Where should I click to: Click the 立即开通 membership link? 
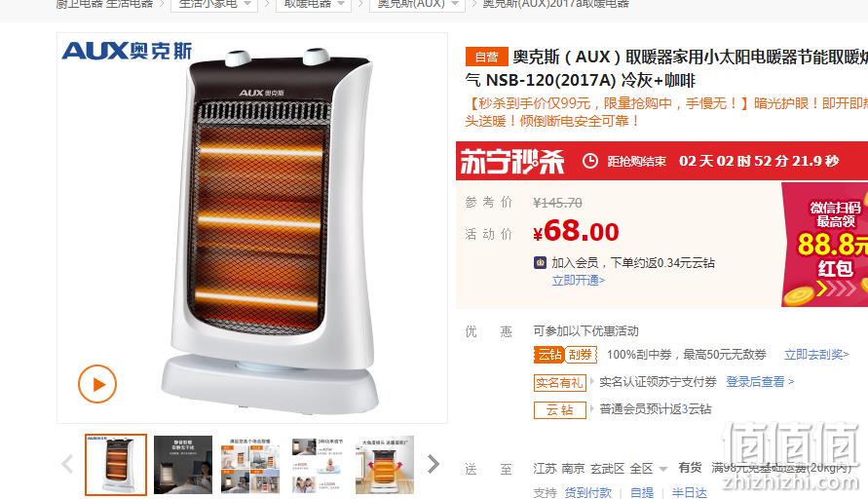pyautogui.click(x=578, y=281)
